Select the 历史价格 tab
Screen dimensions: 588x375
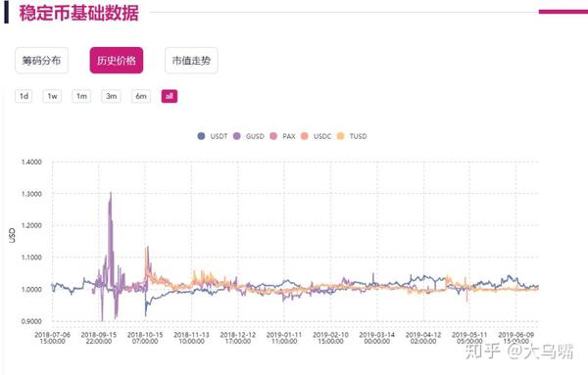click(x=117, y=61)
